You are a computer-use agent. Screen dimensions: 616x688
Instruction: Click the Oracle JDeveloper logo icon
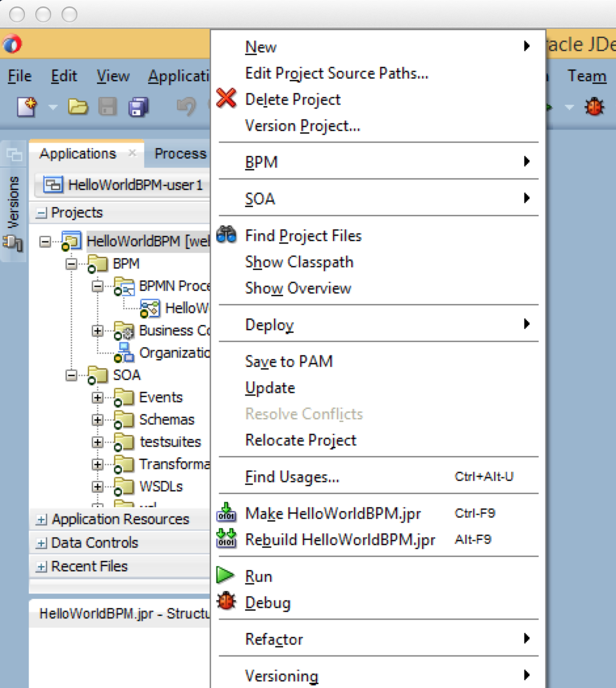point(12,44)
